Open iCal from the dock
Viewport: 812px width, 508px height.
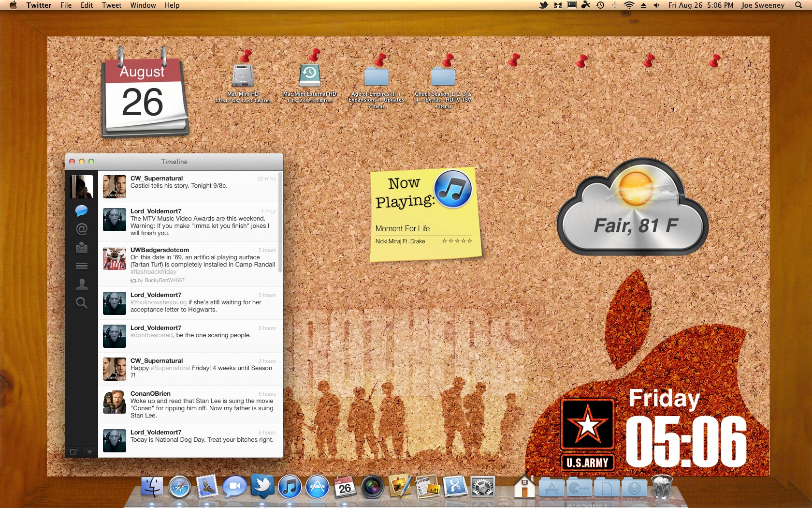(x=345, y=487)
